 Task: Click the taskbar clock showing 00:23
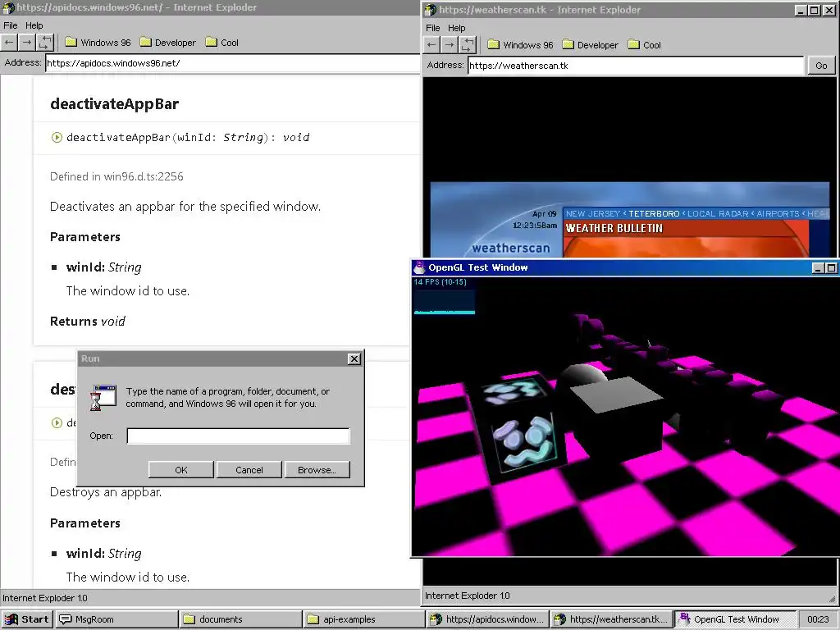[x=818, y=619]
